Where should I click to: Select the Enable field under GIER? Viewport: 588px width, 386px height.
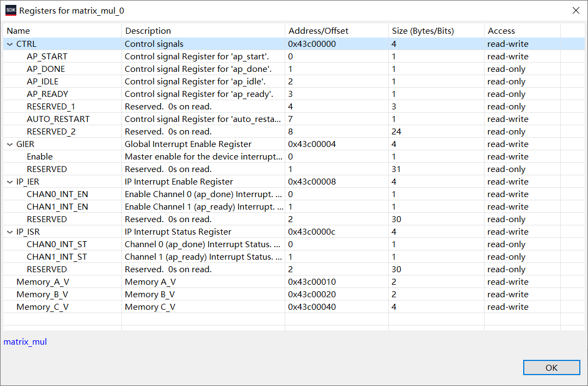point(41,156)
